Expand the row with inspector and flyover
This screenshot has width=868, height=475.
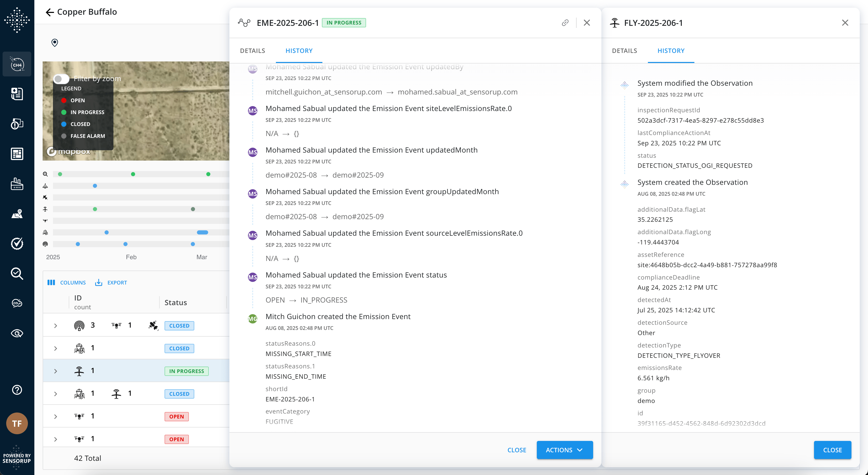pyautogui.click(x=56, y=394)
